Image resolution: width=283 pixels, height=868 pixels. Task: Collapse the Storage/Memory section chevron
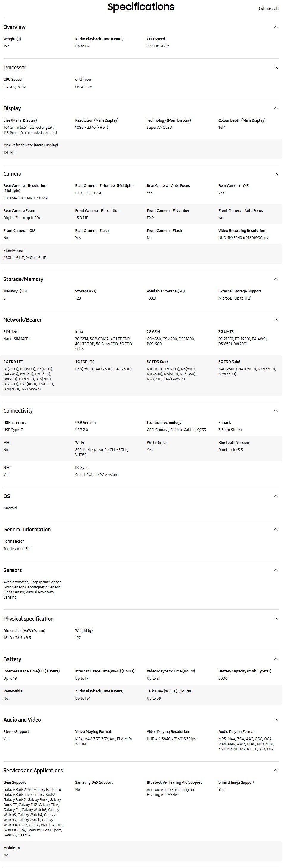276,279
